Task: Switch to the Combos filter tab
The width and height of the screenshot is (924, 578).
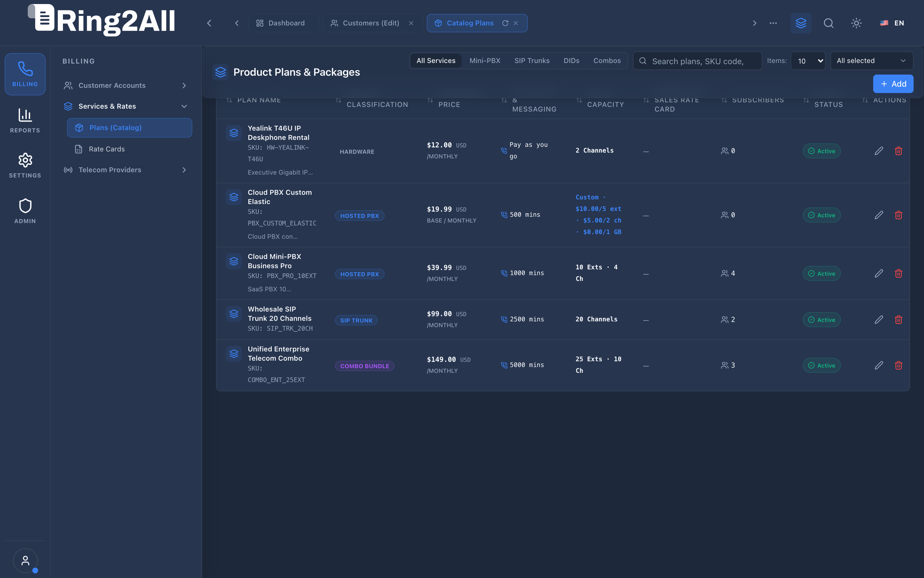Action: pos(607,61)
